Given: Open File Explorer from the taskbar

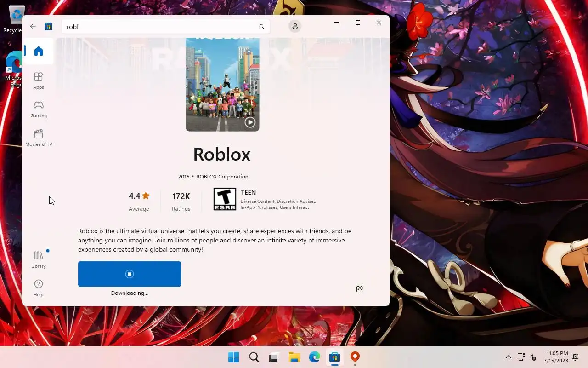Looking at the screenshot, I should [x=294, y=357].
